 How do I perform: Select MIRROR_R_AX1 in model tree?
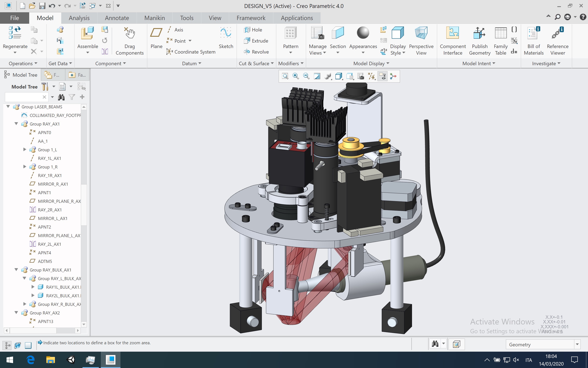[x=53, y=184]
